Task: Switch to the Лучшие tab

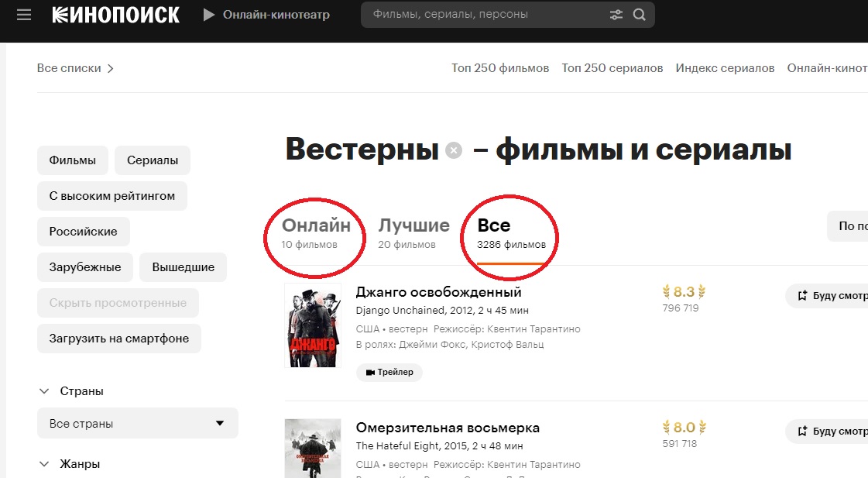Action: 413,233
